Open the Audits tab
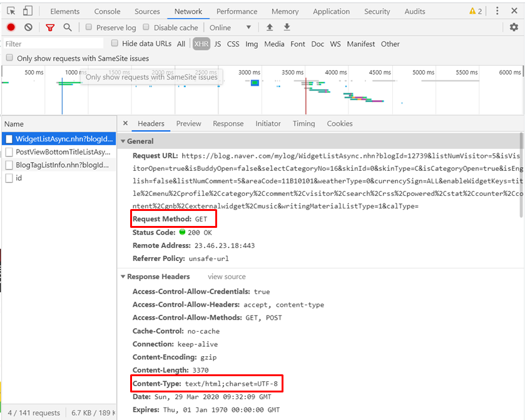 click(415, 11)
